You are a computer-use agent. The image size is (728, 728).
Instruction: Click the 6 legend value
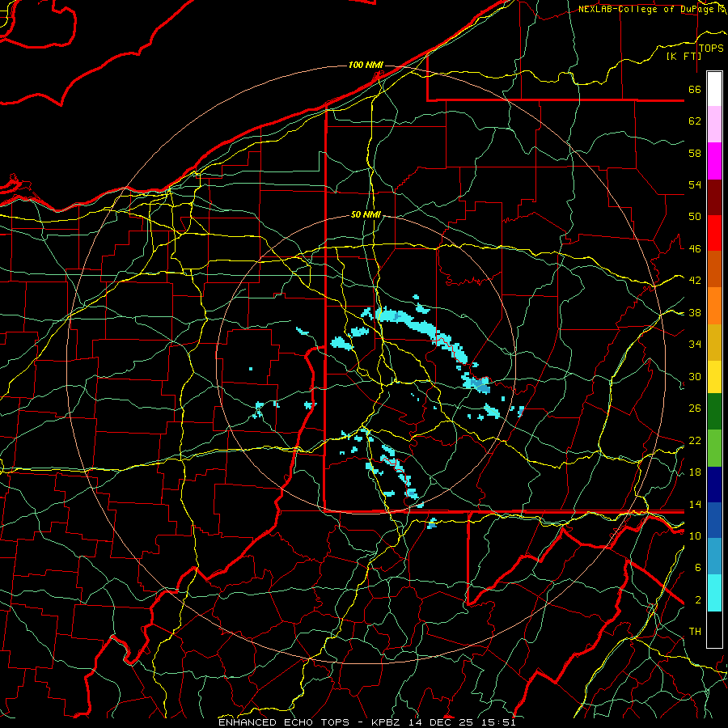click(697, 568)
